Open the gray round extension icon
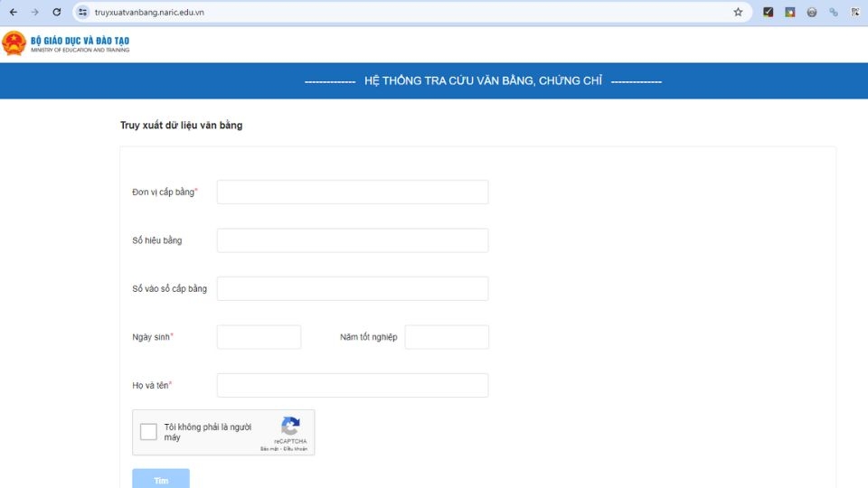This screenshot has width=868, height=488. [812, 12]
